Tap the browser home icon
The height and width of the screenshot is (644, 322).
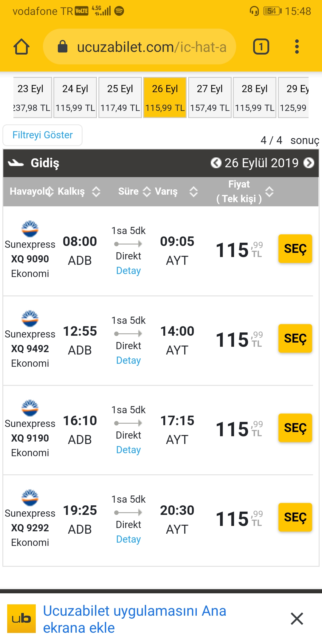coord(21,47)
